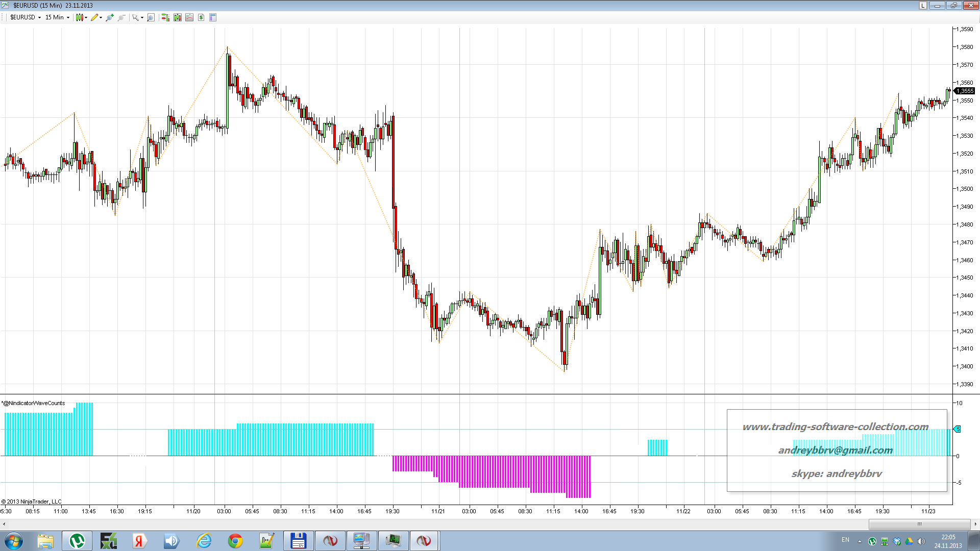The height and width of the screenshot is (551, 980).
Task: Click the zoom out magnifier icon
Action: pos(121,17)
